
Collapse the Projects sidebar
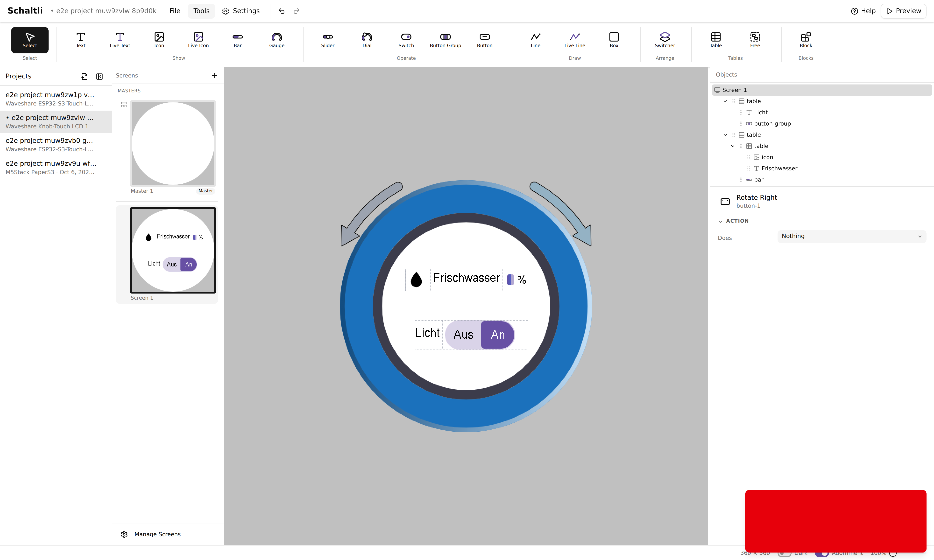pyautogui.click(x=100, y=77)
